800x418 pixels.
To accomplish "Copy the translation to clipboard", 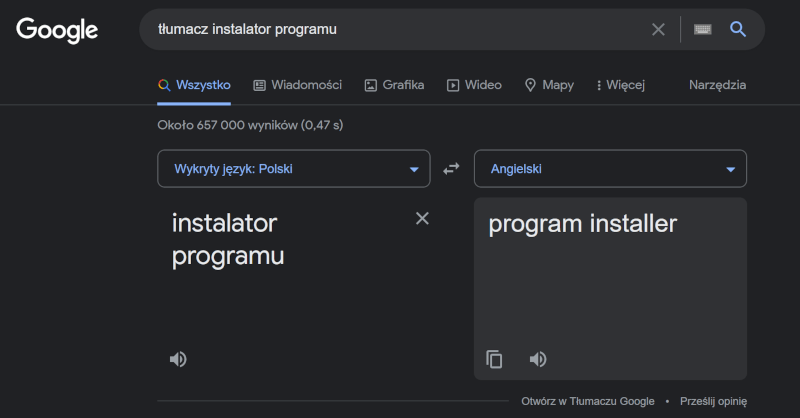I will pos(494,359).
